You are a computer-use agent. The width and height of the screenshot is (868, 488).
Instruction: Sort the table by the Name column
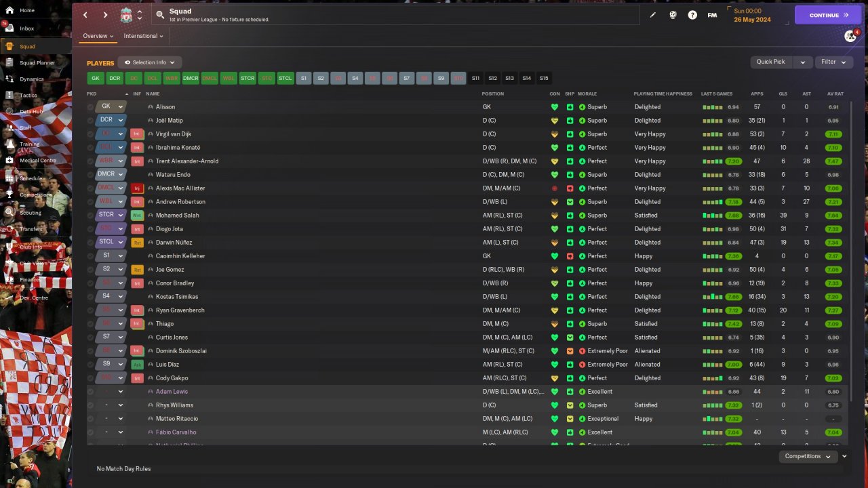point(153,94)
